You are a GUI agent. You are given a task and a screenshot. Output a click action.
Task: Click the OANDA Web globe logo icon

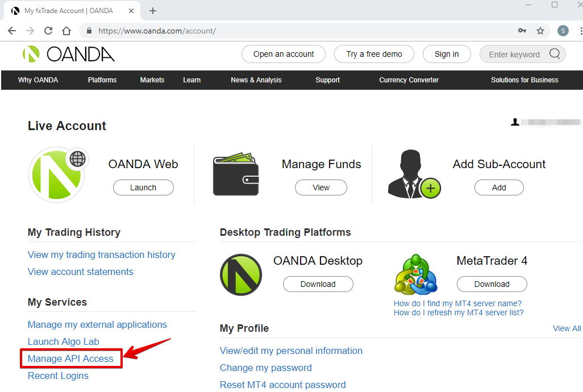point(57,174)
